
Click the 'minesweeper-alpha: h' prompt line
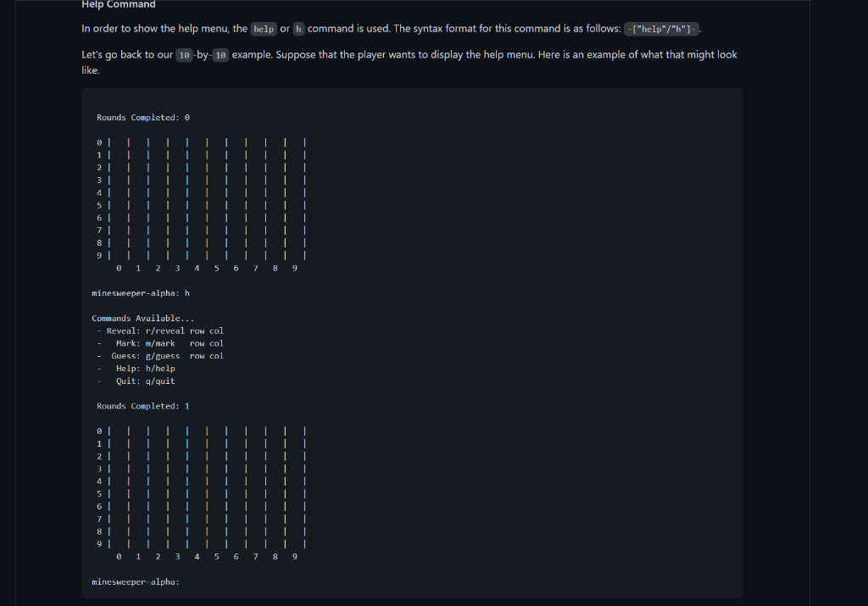[x=141, y=292]
